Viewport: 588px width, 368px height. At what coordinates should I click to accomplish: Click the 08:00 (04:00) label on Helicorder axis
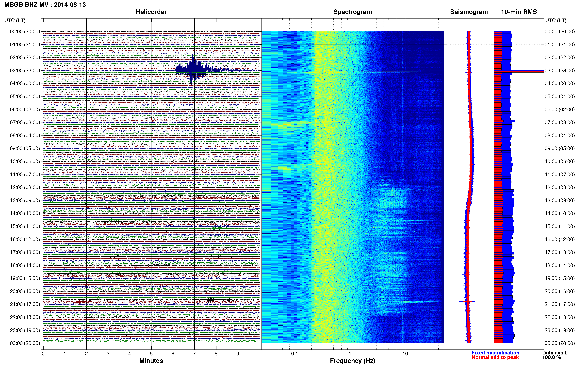coord(25,135)
